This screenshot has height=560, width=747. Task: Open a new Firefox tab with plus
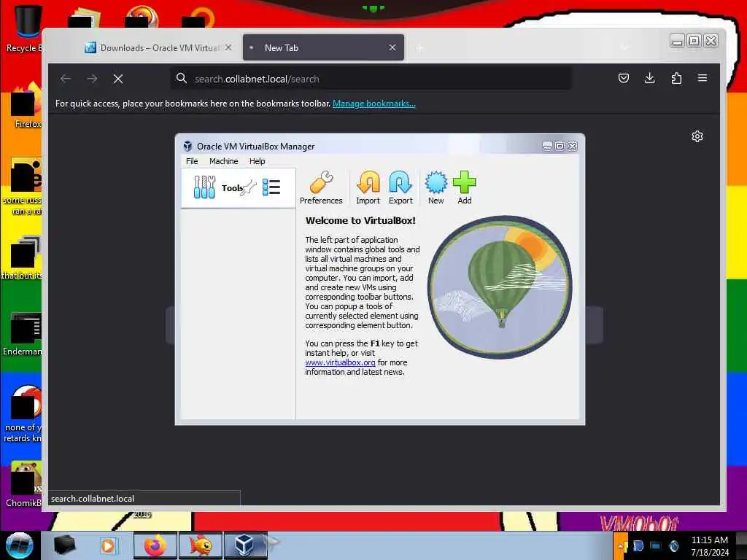click(x=419, y=48)
